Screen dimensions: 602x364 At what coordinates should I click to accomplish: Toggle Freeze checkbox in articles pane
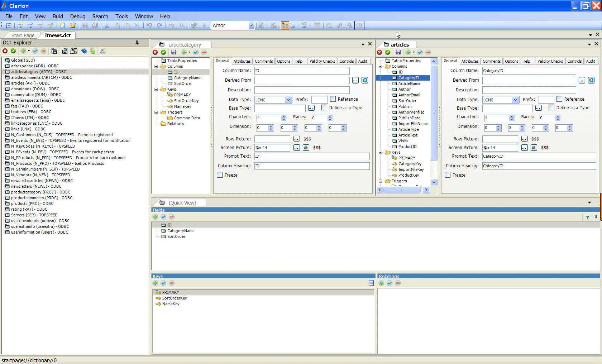coord(448,175)
